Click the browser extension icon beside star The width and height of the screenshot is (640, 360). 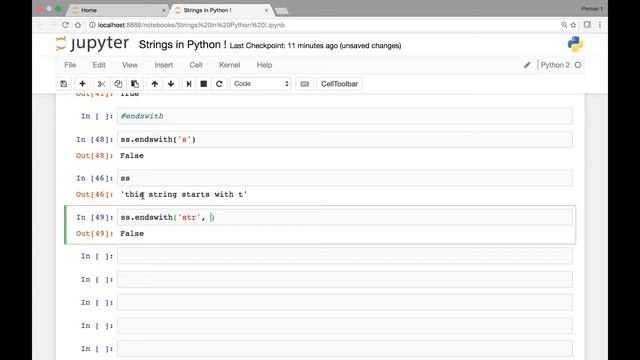tap(587, 25)
